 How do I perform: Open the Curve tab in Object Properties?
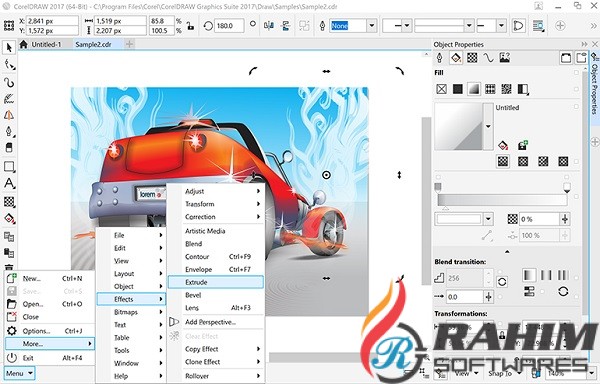click(x=488, y=58)
